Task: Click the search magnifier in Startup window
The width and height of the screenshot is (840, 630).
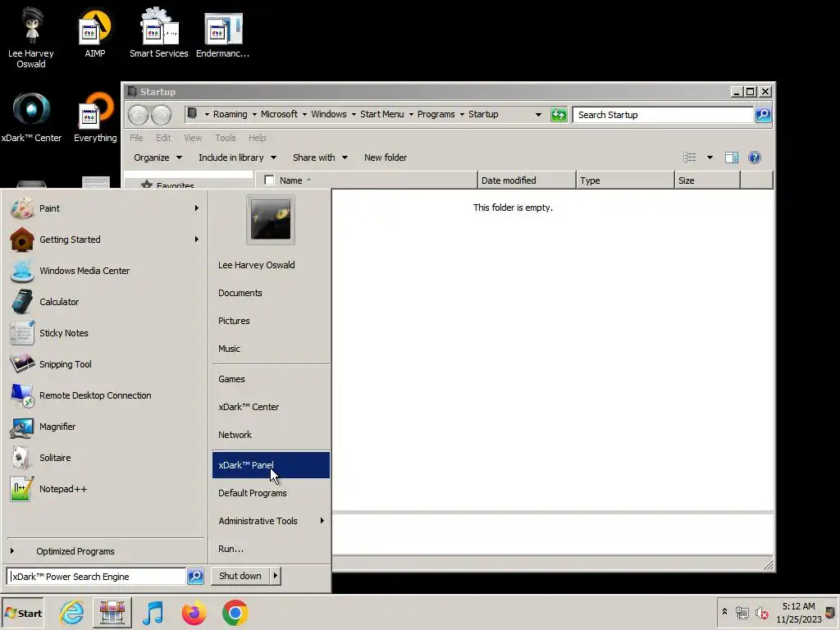Action: 763,115
